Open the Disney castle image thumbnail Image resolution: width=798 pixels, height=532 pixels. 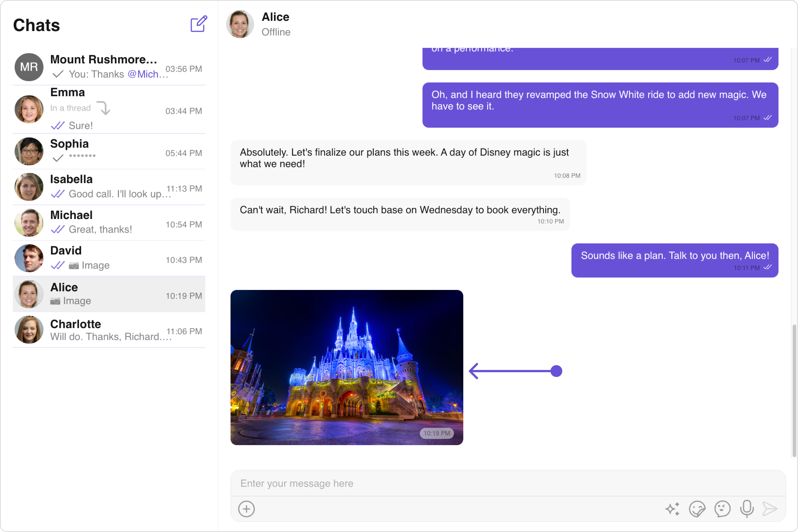tap(346, 367)
